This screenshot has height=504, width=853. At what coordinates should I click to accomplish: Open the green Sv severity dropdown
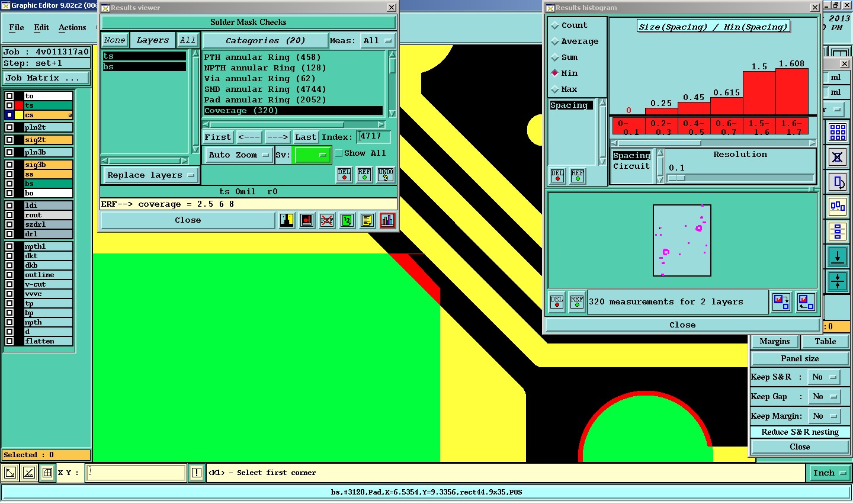coord(312,155)
